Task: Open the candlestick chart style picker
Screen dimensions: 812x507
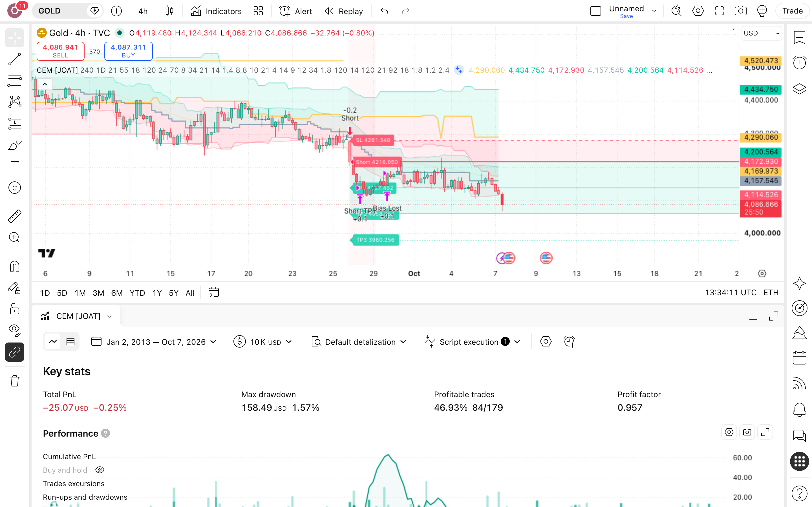Action: (x=169, y=11)
